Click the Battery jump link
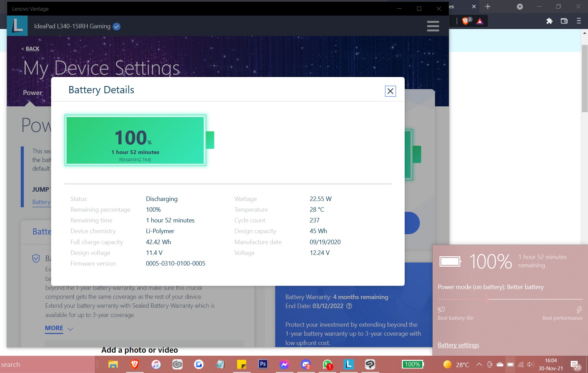This screenshot has height=373, width=588. (x=41, y=202)
